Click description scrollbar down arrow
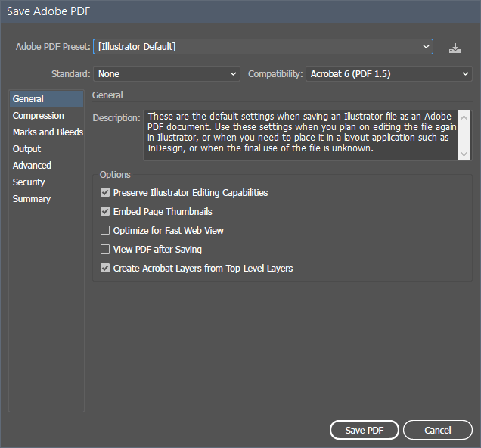 pyautogui.click(x=464, y=154)
